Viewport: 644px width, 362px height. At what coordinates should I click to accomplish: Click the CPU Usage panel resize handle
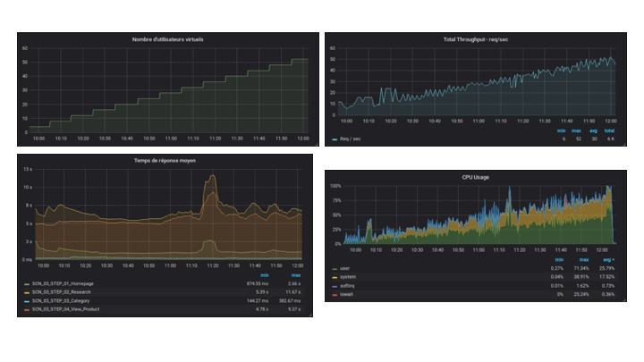pos(624,299)
